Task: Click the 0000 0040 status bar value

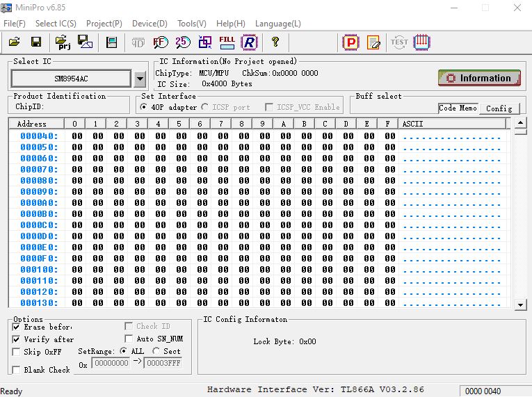Action: pos(483,391)
